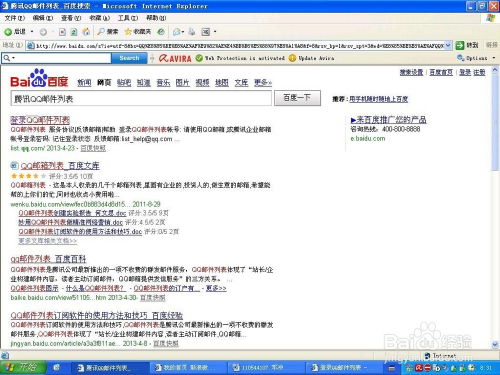
Task: Switch to Baidu 音乐 tab
Action: click(x=163, y=82)
